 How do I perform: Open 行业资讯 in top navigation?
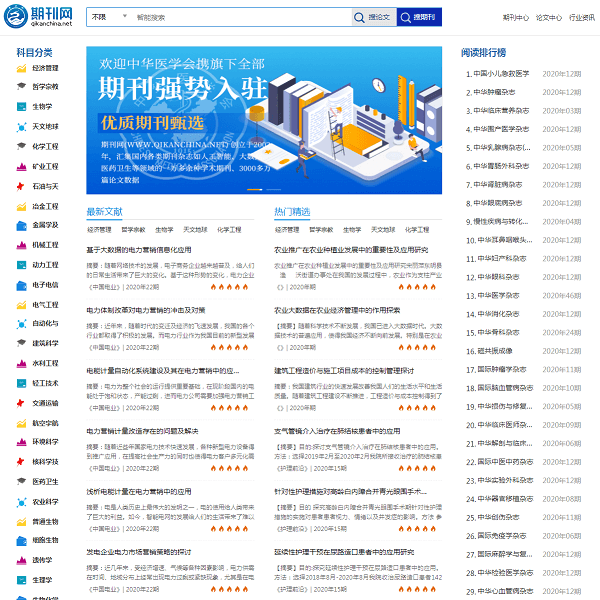[x=582, y=18]
